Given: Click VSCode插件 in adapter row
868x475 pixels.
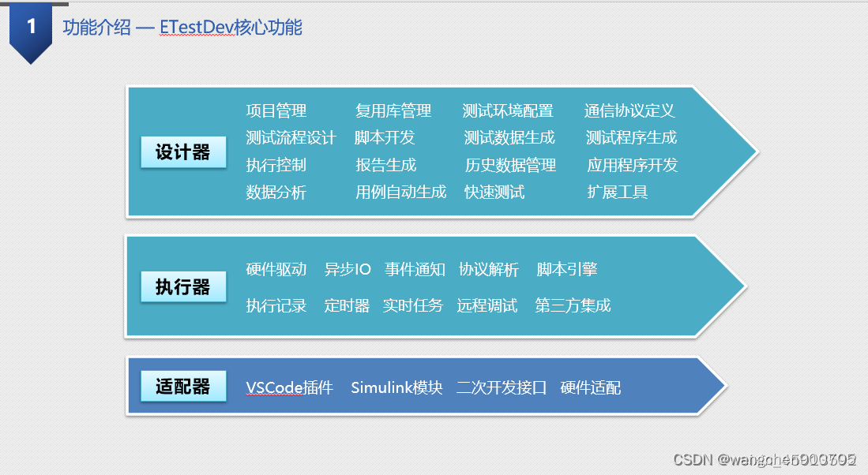Looking at the screenshot, I should [x=290, y=387].
